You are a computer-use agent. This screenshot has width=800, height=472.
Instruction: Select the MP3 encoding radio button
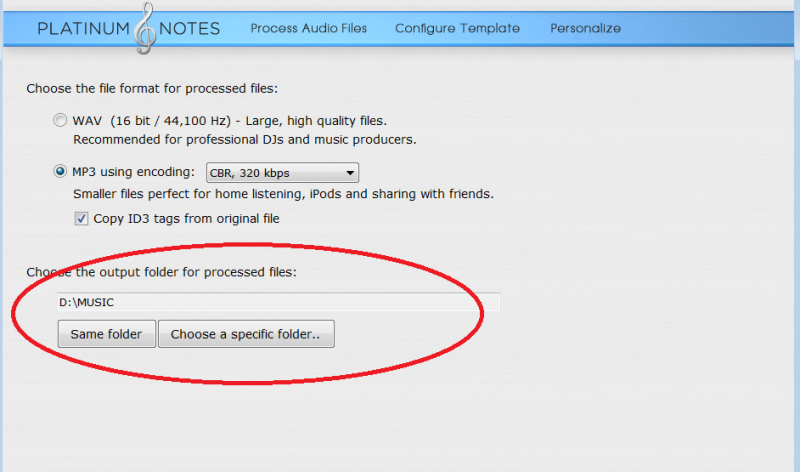click(x=60, y=171)
